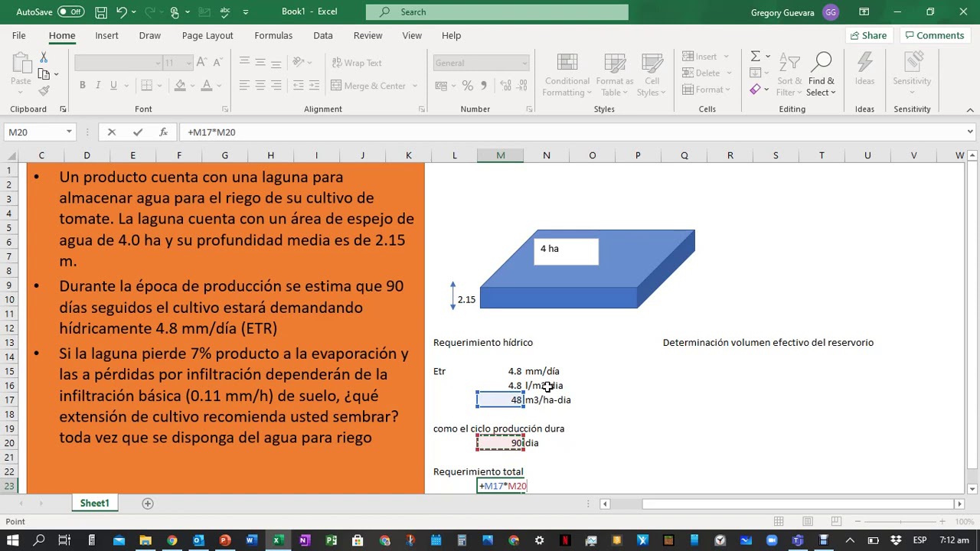Toggle Italic formatting
The height and width of the screenshot is (551, 980).
98,86
